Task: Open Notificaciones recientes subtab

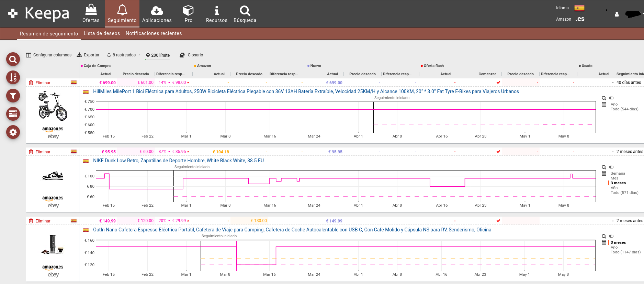Action: click(x=154, y=33)
